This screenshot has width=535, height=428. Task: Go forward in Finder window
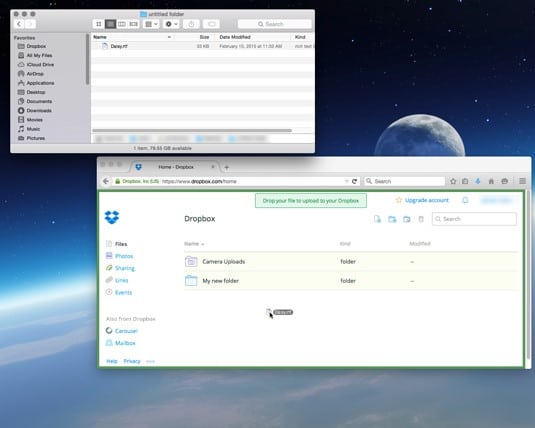(x=30, y=24)
